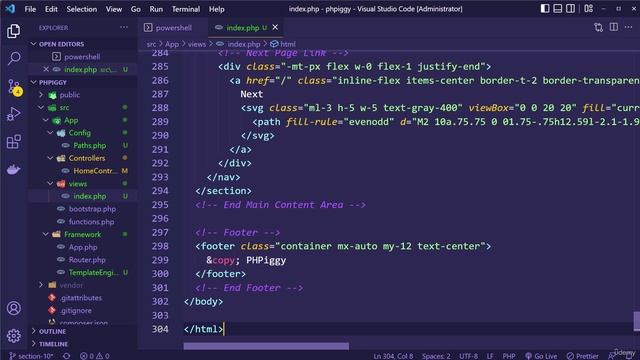
Task: Open the .gitignore file
Action: 76,310
